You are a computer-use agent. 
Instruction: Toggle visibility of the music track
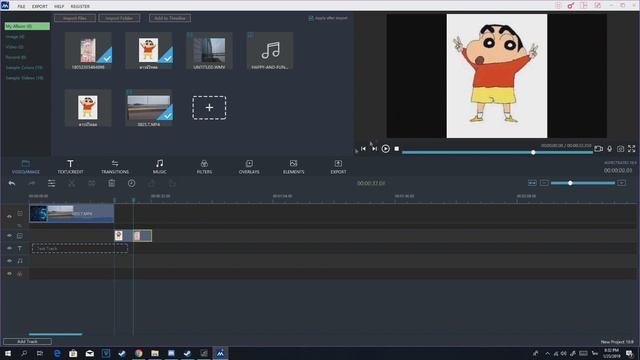tap(9, 261)
